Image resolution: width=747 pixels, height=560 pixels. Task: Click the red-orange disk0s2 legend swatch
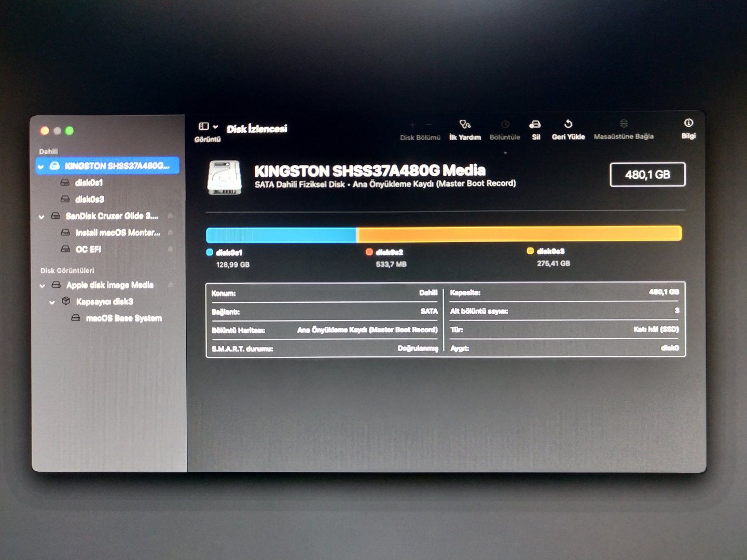[x=369, y=252]
